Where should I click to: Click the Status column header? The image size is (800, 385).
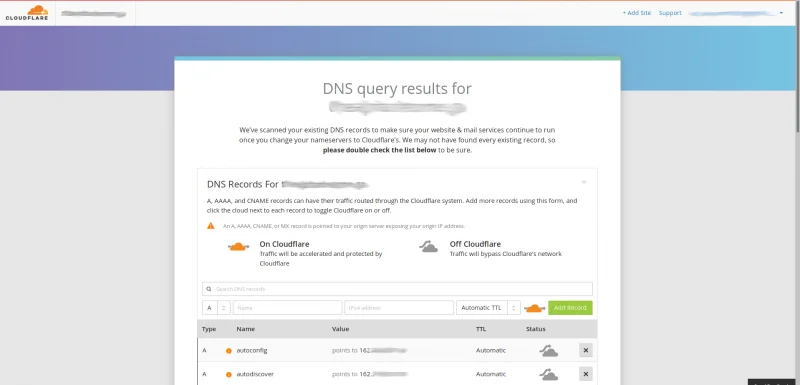pos(536,329)
